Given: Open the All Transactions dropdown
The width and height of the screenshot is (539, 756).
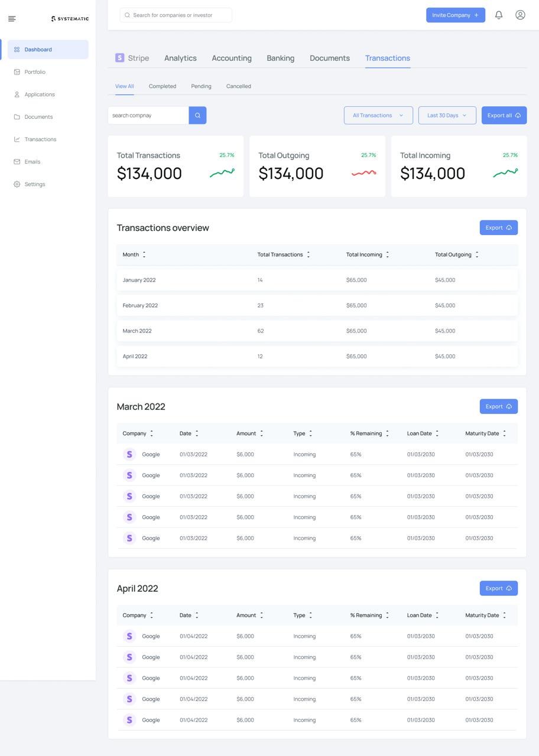Looking at the screenshot, I should point(378,115).
